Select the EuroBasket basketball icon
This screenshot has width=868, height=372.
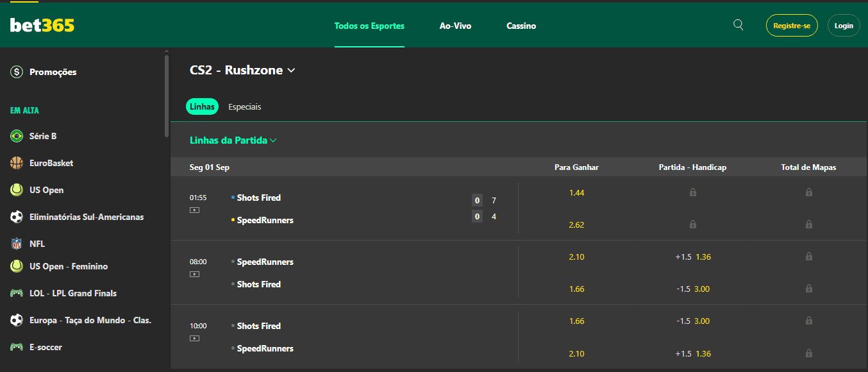tap(17, 163)
